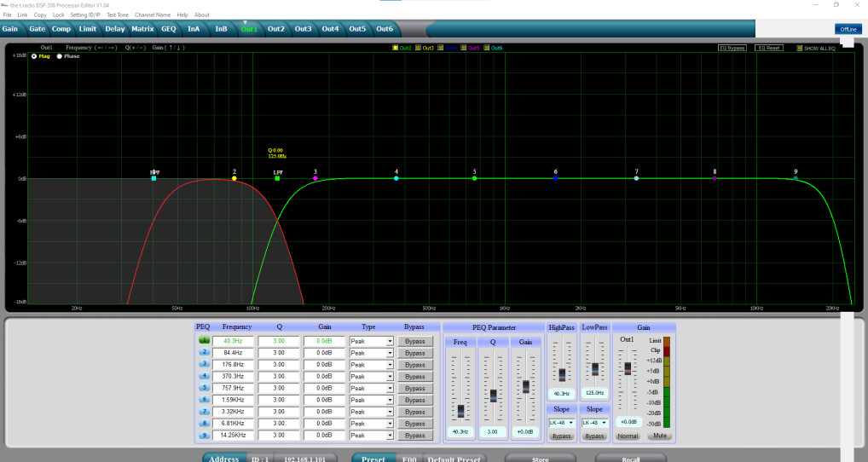
Task: Click the OffLine connection button
Action: [x=848, y=29]
